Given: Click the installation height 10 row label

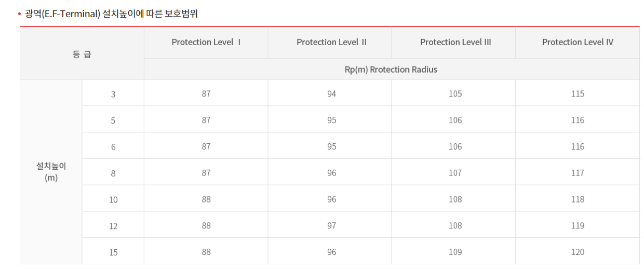Looking at the screenshot, I should pyautogui.click(x=113, y=199).
